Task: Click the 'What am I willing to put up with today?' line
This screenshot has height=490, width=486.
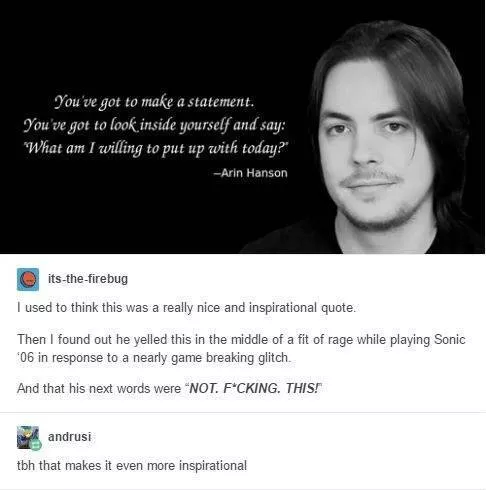Action: [156, 148]
